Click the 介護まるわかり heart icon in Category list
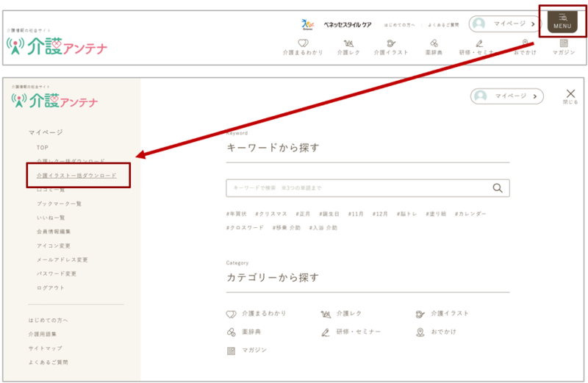 tap(231, 313)
